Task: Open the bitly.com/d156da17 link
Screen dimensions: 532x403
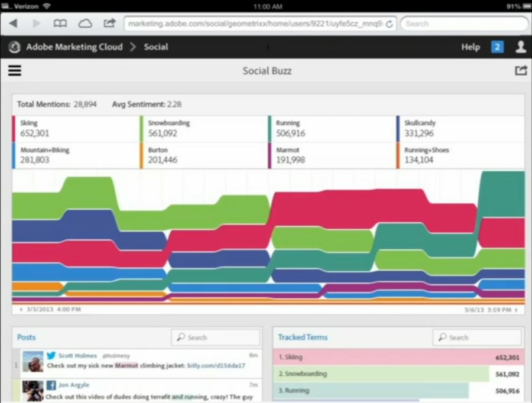Action: pos(216,366)
